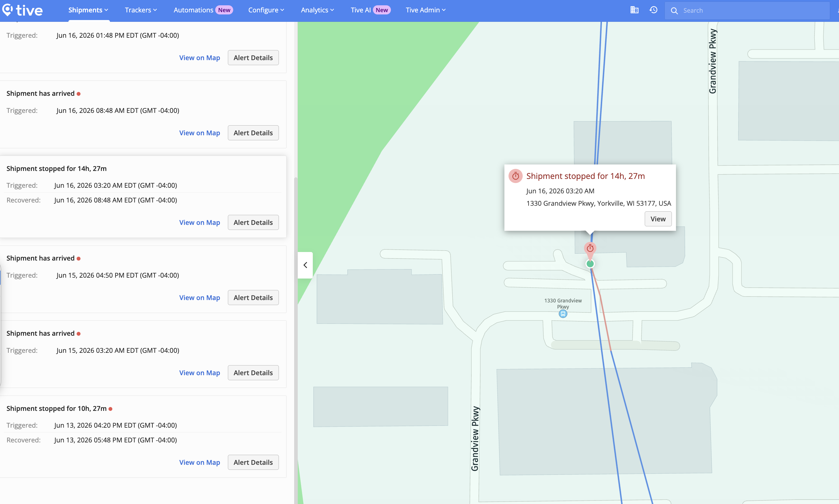Open the Analytics dropdown menu
The image size is (839, 504).
pyautogui.click(x=317, y=10)
